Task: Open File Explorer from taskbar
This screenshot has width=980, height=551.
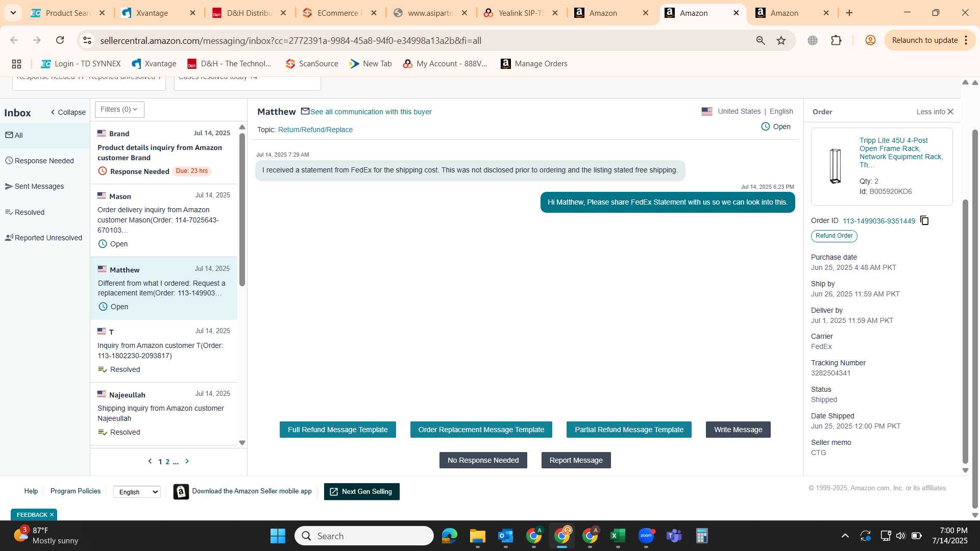Action: pyautogui.click(x=477, y=536)
